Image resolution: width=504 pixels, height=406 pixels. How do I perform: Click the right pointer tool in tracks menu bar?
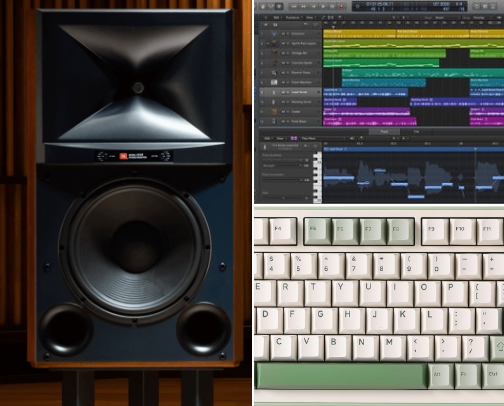click(x=403, y=17)
